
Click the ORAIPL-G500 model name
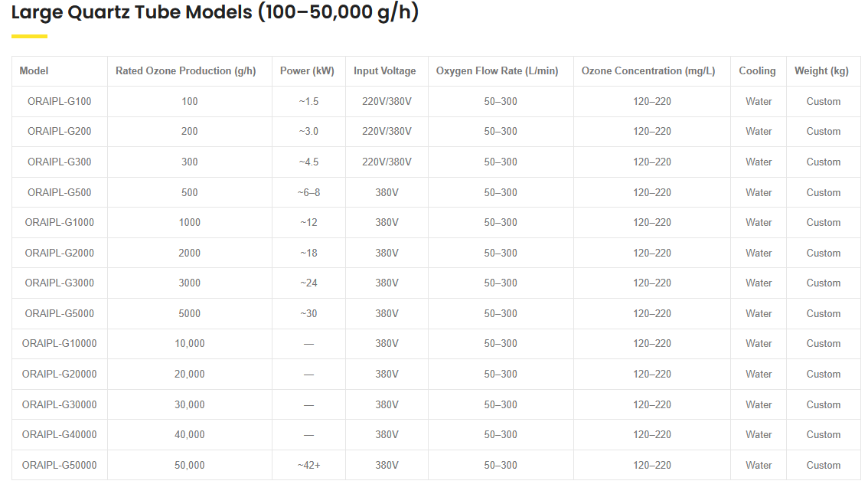pos(60,192)
